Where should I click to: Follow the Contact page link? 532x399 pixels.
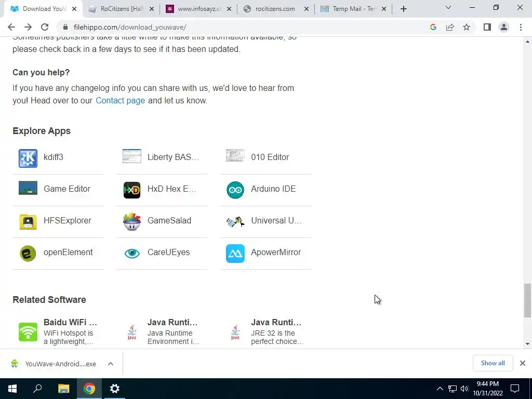pyautogui.click(x=120, y=101)
